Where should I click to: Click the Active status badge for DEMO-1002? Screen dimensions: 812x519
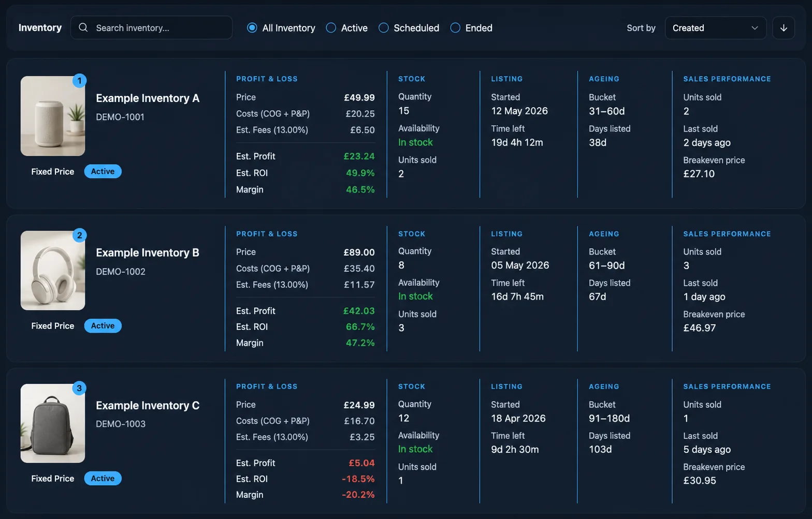103,325
